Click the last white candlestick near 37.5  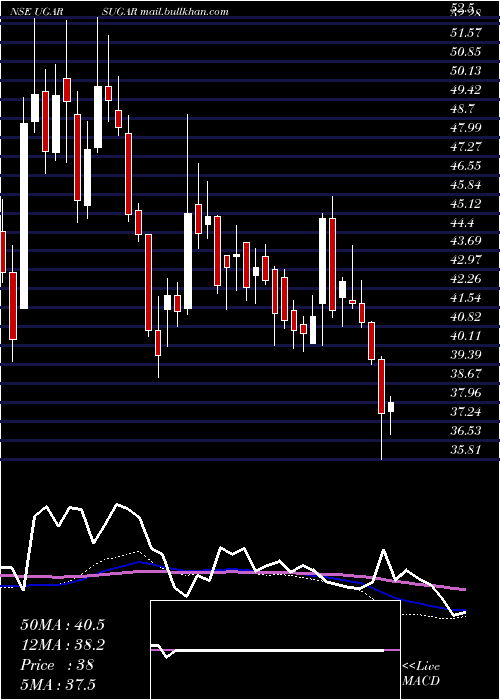point(391,407)
